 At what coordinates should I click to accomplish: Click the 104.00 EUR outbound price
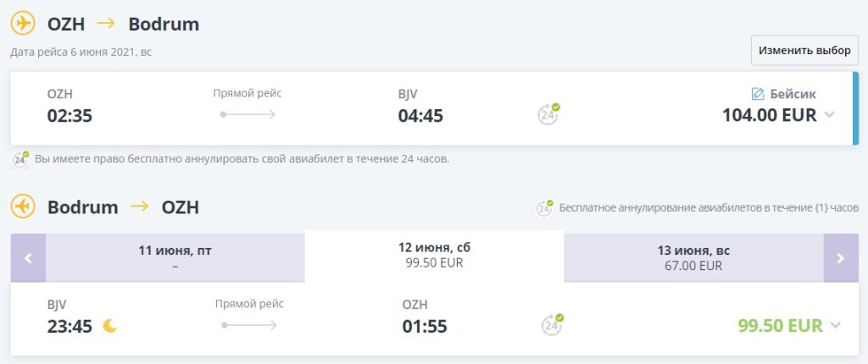click(x=769, y=115)
